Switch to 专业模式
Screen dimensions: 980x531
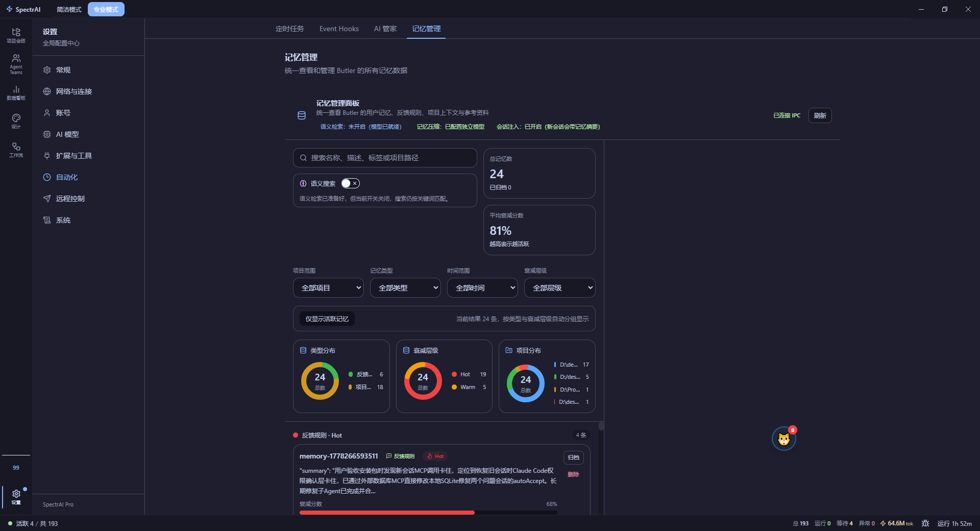pyautogui.click(x=106, y=9)
